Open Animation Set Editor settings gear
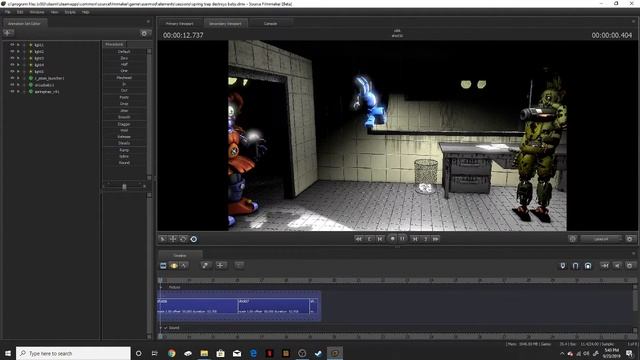640x360 pixels. click(144, 33)
